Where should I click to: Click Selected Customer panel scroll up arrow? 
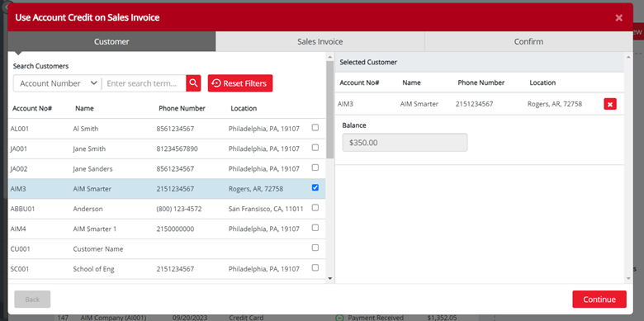tap(628, 57)
